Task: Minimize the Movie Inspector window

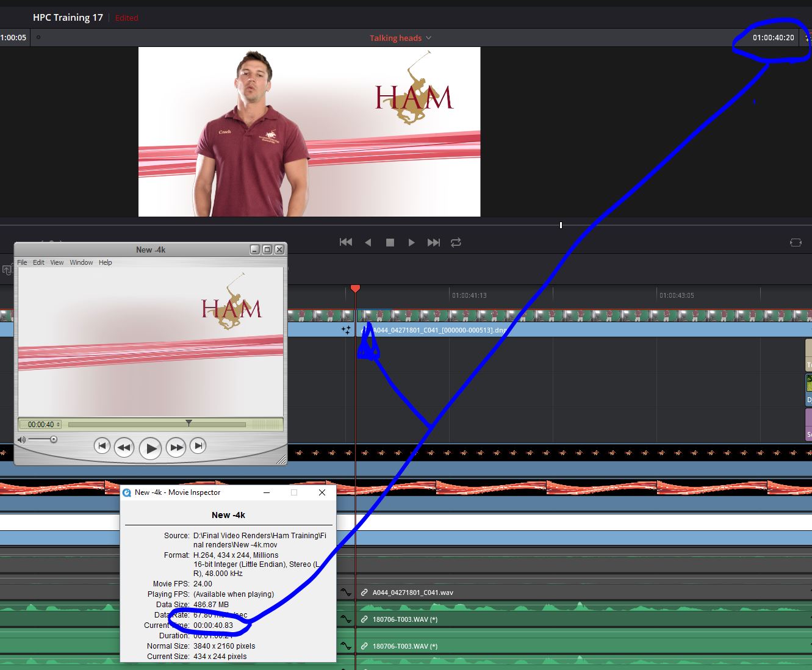Action: (x=267, y=492)
